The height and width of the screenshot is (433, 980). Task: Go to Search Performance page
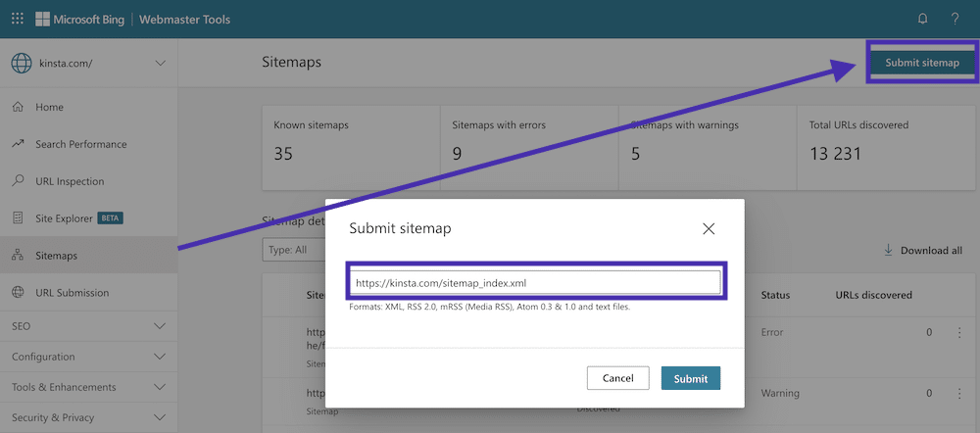(80, 144)
